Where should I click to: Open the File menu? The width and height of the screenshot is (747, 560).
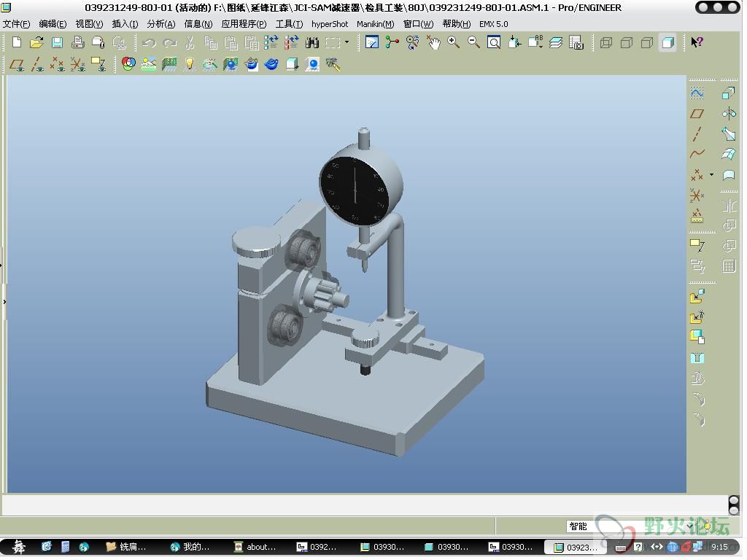[x=16, y=24]
